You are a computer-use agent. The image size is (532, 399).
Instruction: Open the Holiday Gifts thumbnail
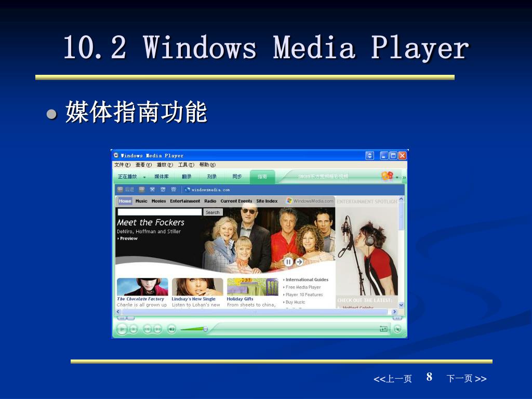coord(252,287)
